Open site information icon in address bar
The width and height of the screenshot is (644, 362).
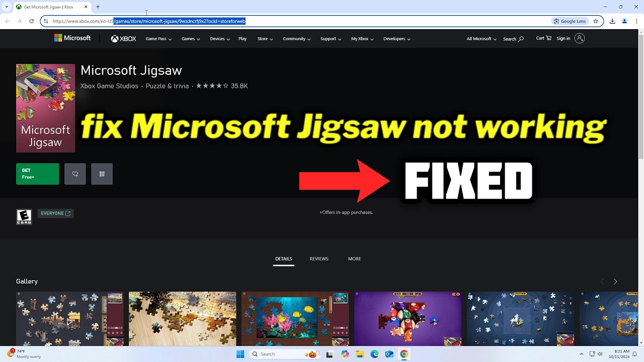pos(46,21)
